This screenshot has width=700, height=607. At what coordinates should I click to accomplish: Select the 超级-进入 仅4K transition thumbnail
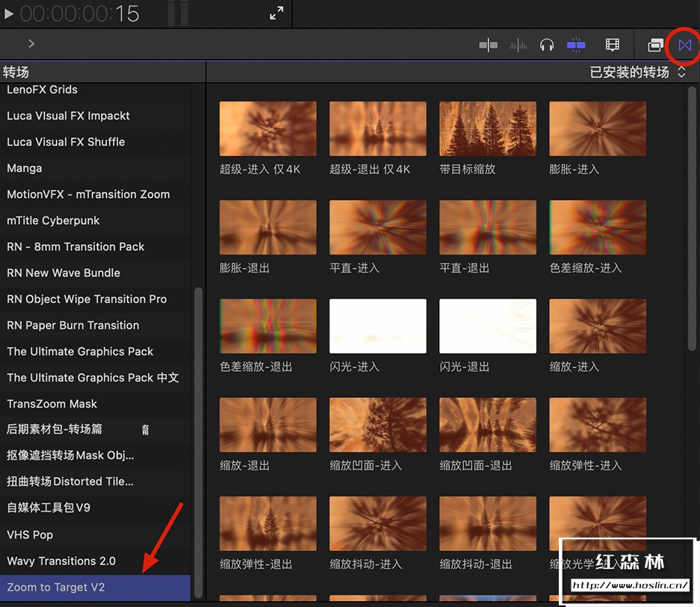267,129
